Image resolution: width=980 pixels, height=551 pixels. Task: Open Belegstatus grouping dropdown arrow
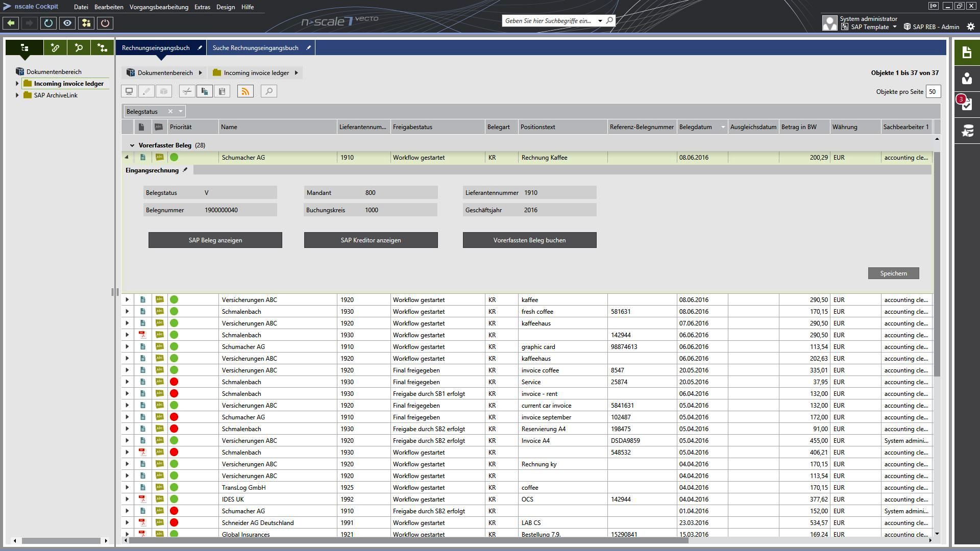(180, 111)
